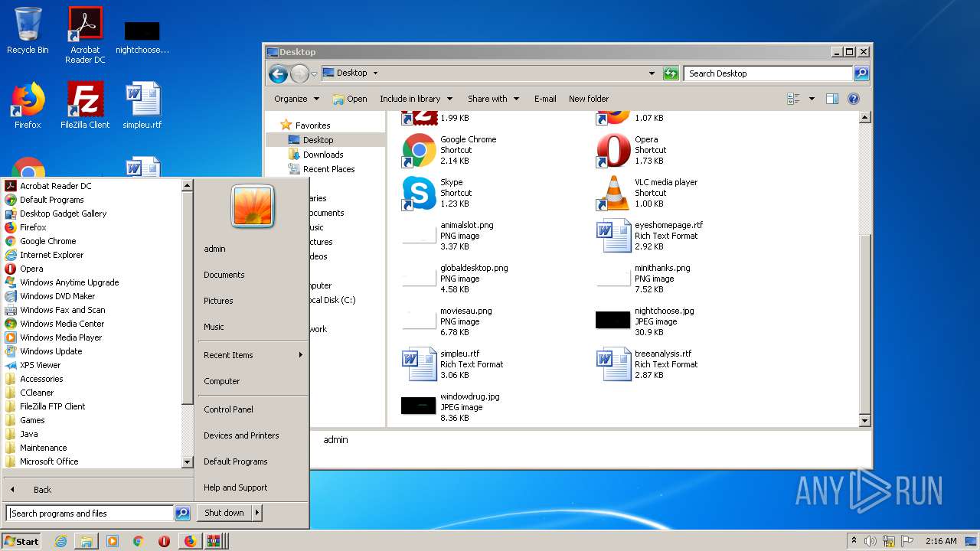Image resolution: width=980 pixels, height=551 pixels.
Task: Open Explorer help question mark icon
Action: click(854, 99)
